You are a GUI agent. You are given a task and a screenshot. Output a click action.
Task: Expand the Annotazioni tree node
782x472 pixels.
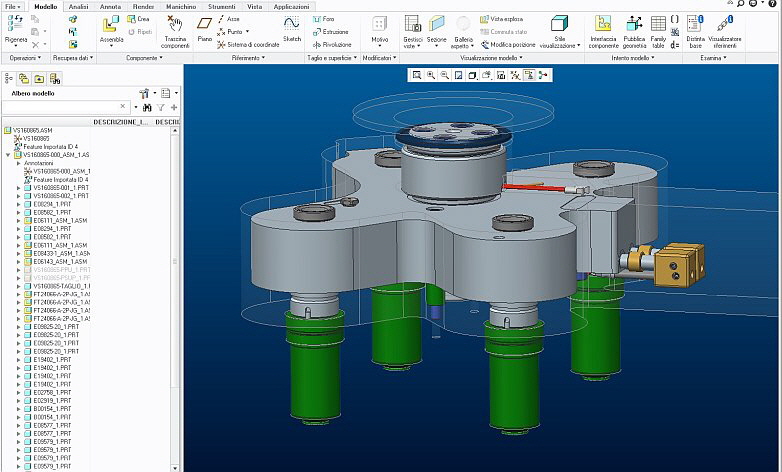(x=18, y=162)
